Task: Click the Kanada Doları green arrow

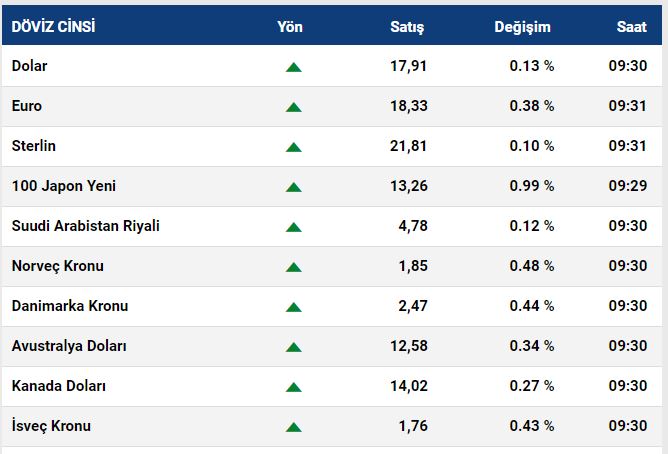Action: coord(293,387)
